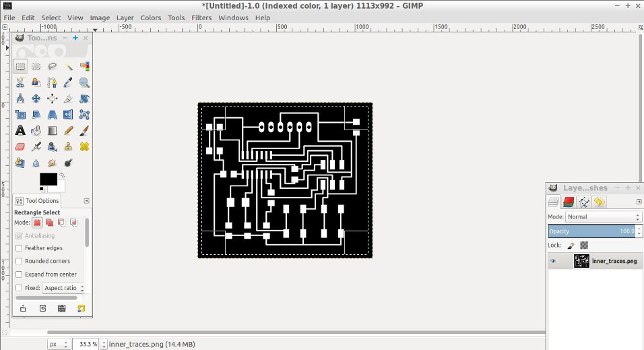Select the Shear tool
This screenshot has height=350, width=644.
[36, 115]
